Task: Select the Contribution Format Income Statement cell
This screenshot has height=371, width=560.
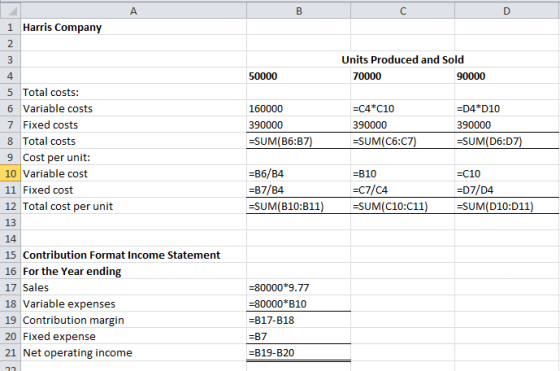Action: click(134, 255)
